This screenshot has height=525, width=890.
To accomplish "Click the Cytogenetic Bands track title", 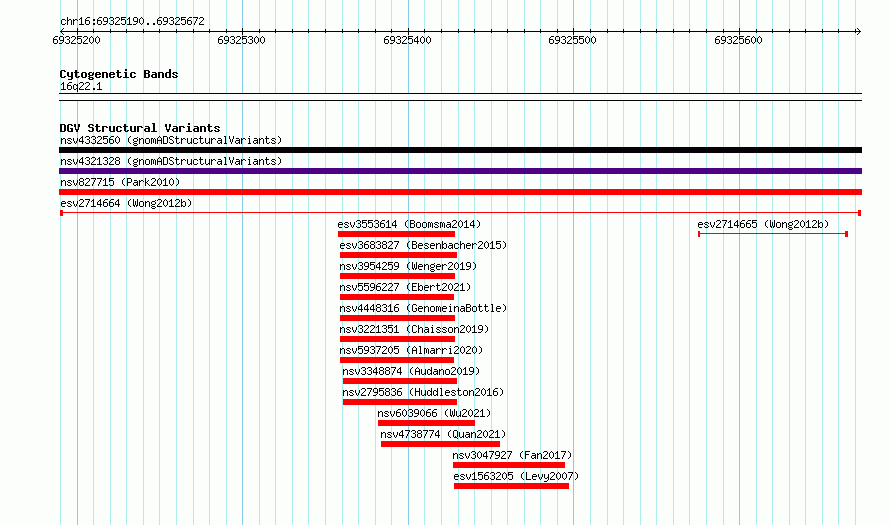I will (119, 74).
